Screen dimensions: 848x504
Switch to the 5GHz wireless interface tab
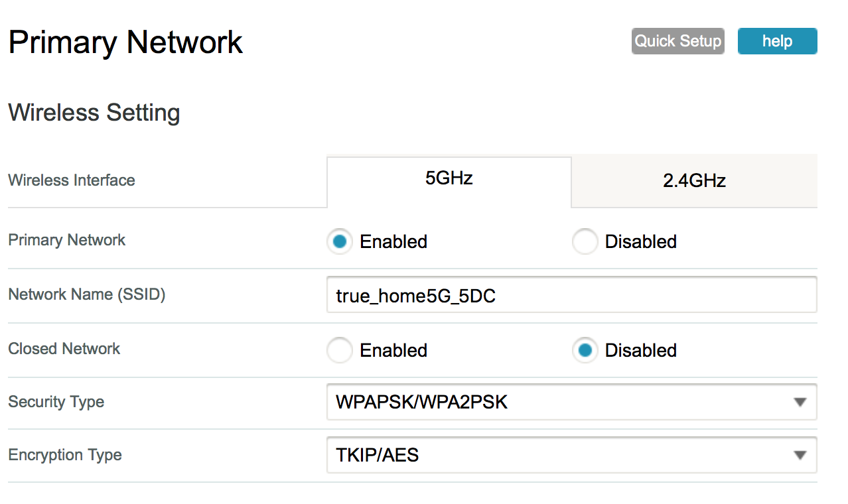click(449, 179)
